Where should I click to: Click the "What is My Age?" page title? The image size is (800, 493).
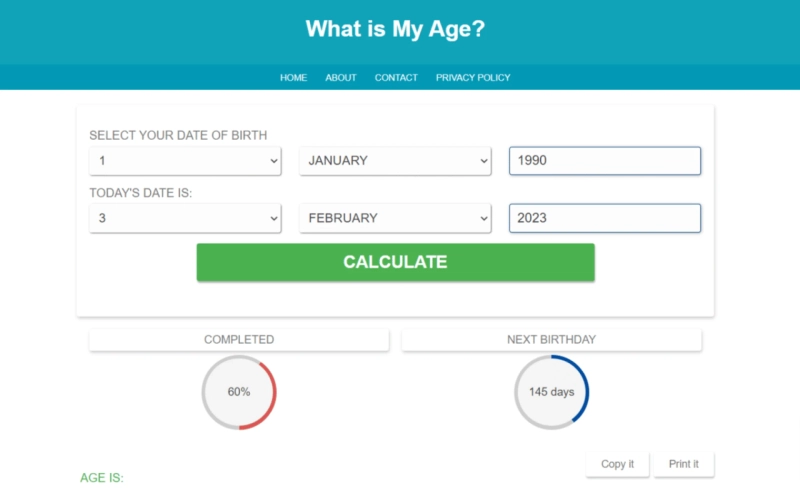pos(395,29)
